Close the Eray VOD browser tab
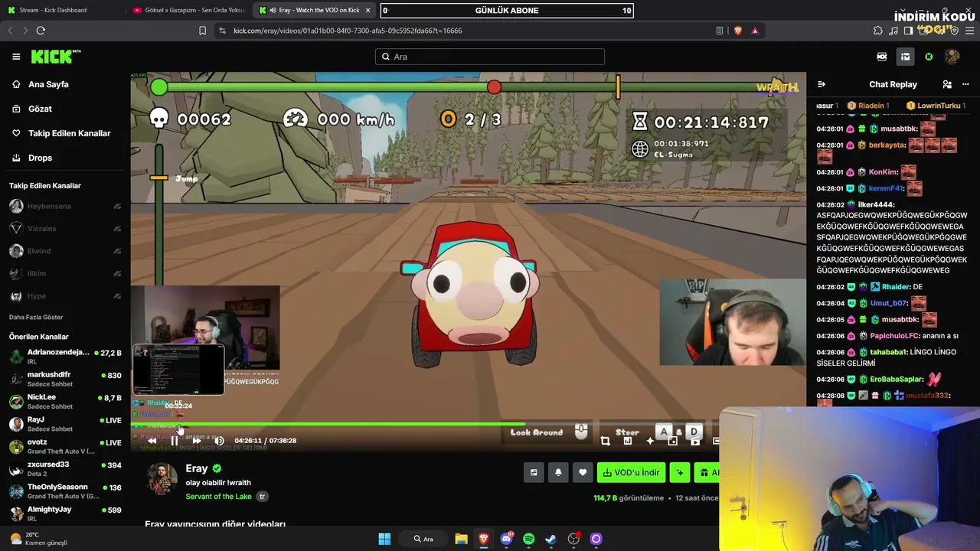 [367, 11]
